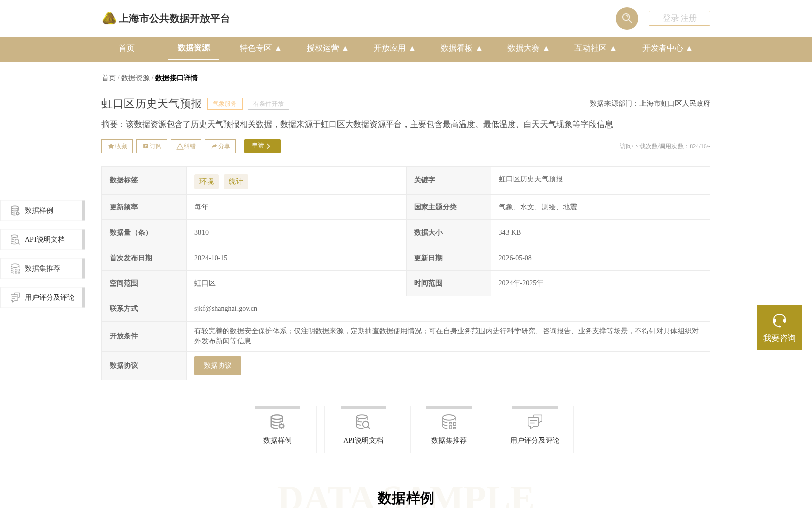Click the subscribe icon on 订阅

(146, 146)
